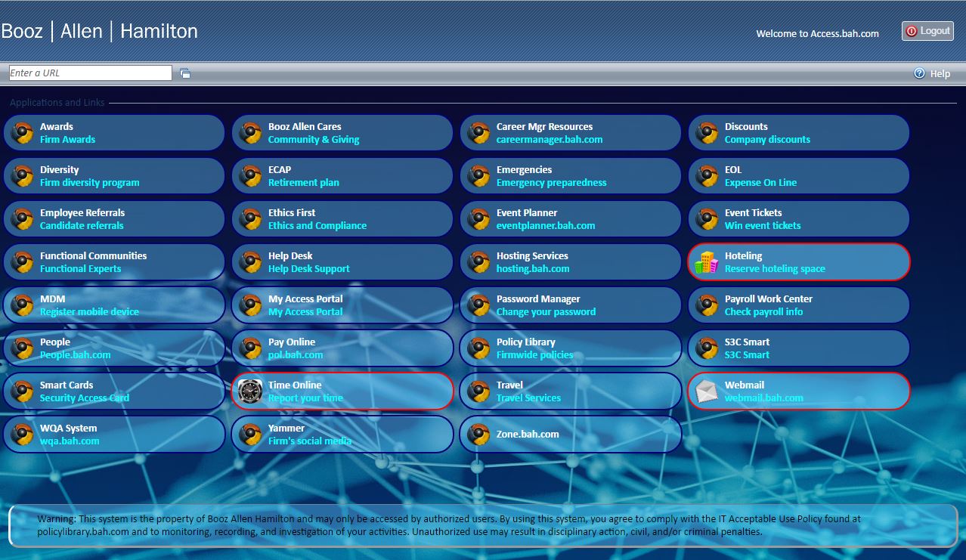Open eventplanner.bah.com link
The width and height of the screenshot is (966, 560).
[546, 226]
